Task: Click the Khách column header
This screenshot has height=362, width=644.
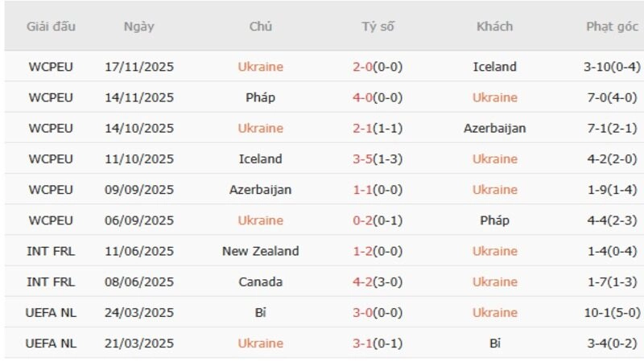Action: (494, 27)
